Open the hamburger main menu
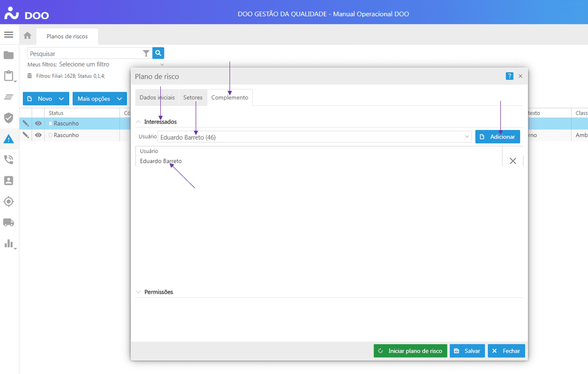The width and height of the screenshot is (588, 374). tap(8, 35)
